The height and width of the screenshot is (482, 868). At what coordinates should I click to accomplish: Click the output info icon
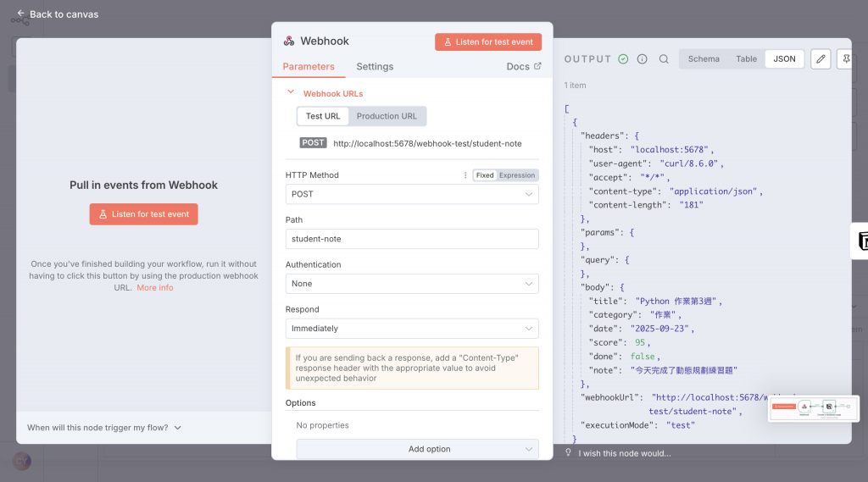tap(643, 59)
